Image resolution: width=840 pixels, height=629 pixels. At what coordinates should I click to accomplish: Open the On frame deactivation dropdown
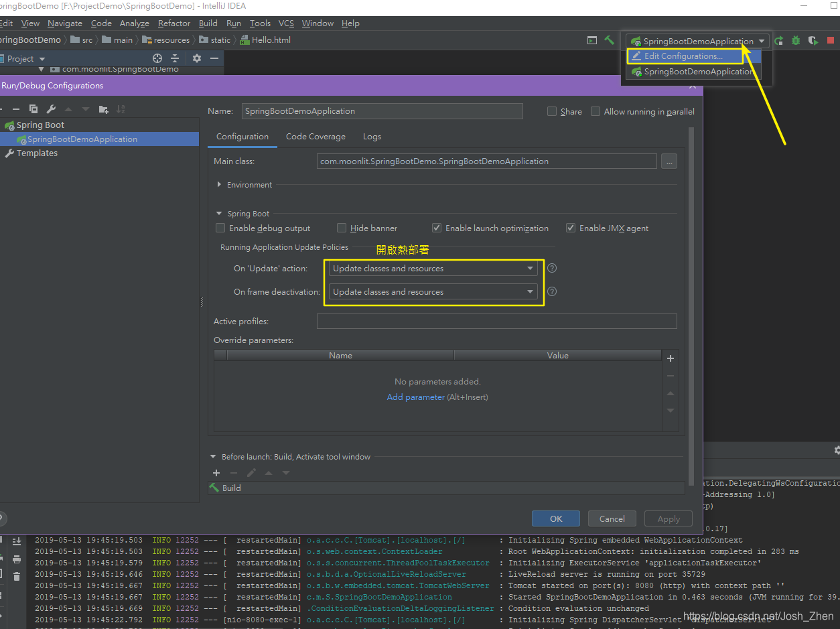[433, 291]
